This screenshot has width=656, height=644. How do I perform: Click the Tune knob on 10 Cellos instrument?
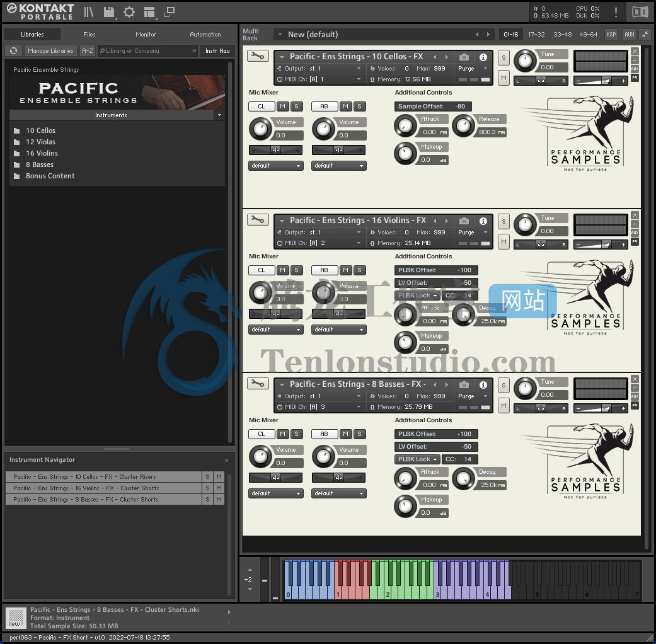[525, 60]
